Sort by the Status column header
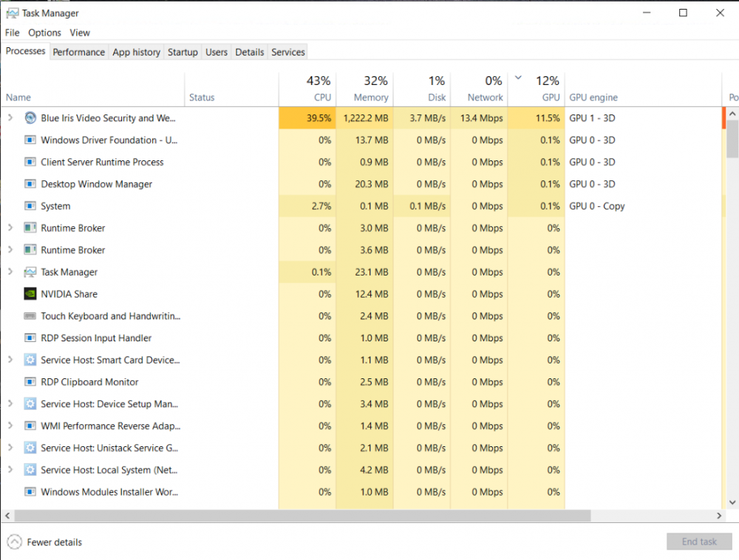The image size is (739, 560). (x=232, y=89)
